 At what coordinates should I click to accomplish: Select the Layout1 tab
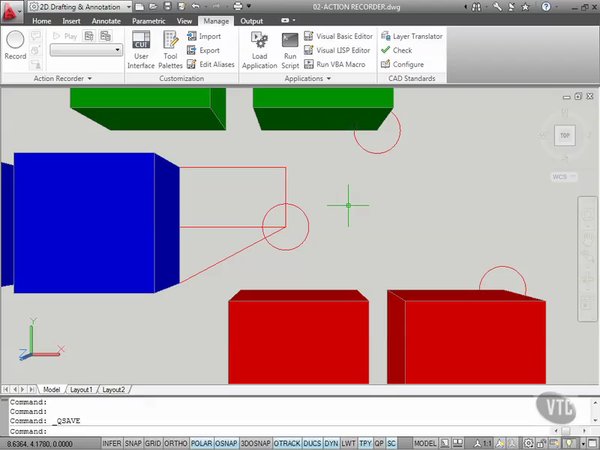[x=81, y=390]
